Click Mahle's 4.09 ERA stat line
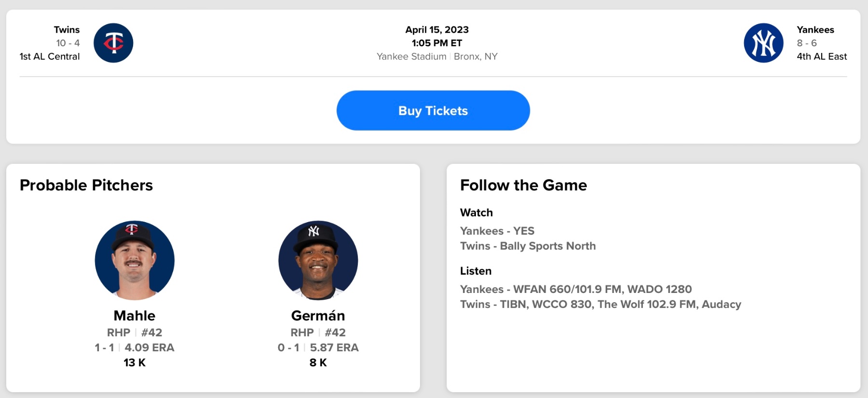 pyautogui.click(x=149, y=347)
